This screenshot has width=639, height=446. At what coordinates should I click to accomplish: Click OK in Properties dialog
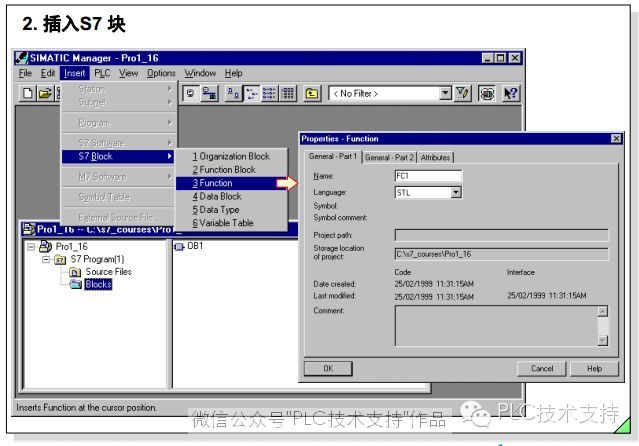(x=328, y=369)
